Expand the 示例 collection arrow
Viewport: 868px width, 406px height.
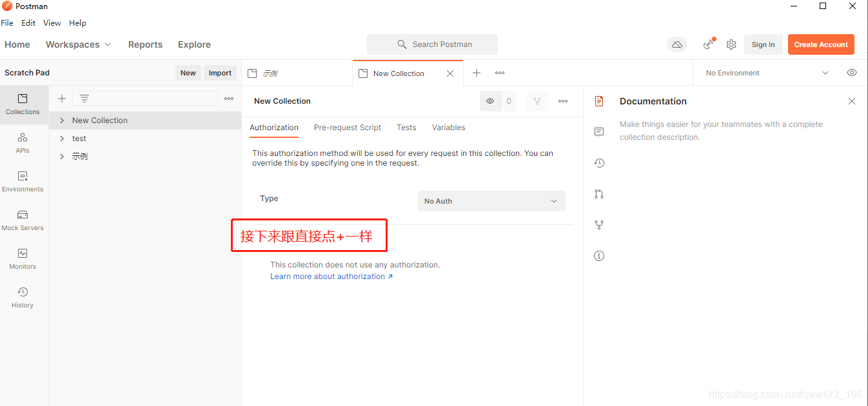coord(62,157)
